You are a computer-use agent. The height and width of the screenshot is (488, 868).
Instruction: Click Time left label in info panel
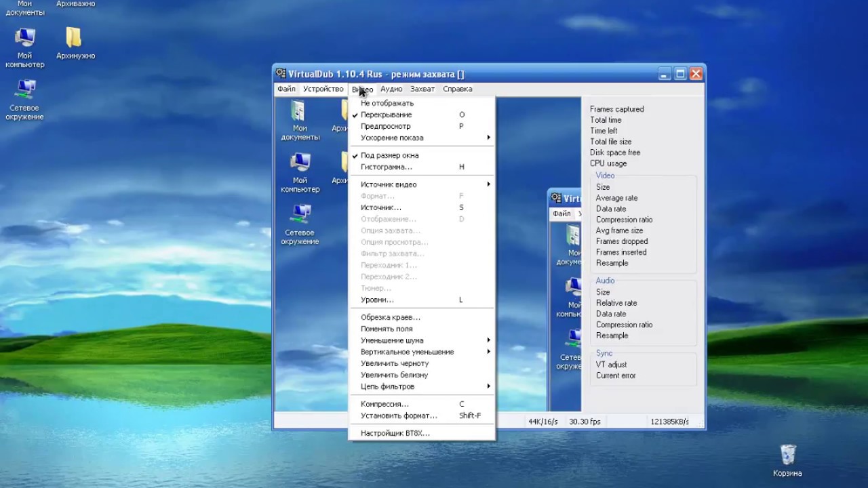click(604, 131)
